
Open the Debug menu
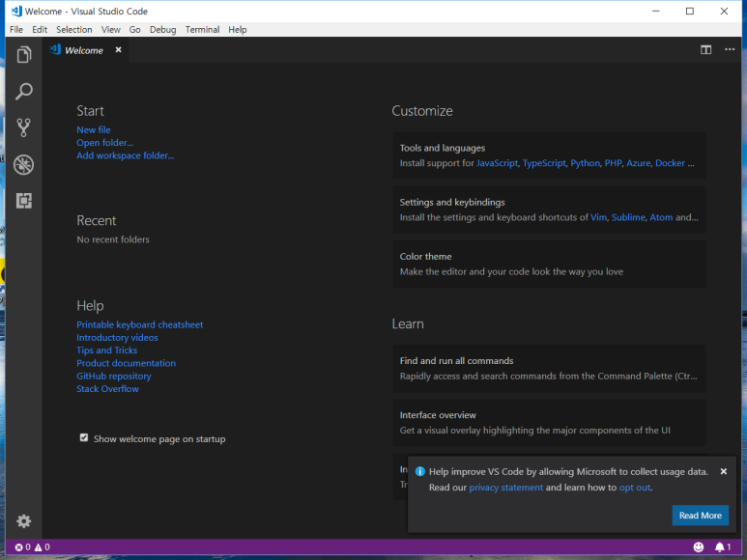(163, 30)
